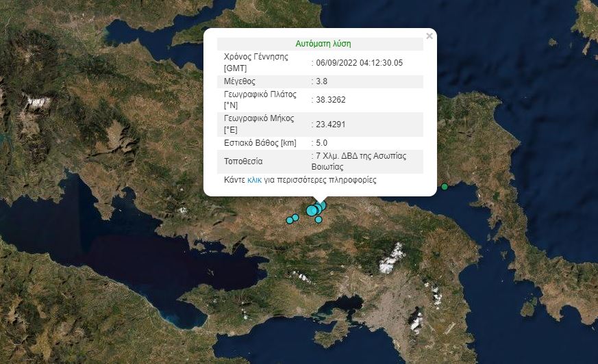
Task: Select the green earthquake marker on the coast
Action: [445, 187]
